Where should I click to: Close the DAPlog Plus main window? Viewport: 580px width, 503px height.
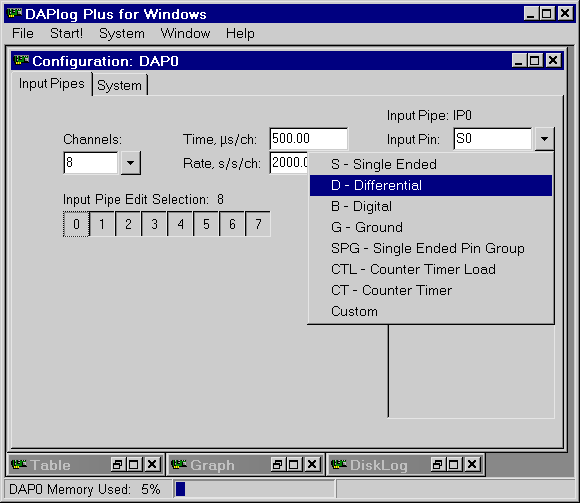[566, 14]
